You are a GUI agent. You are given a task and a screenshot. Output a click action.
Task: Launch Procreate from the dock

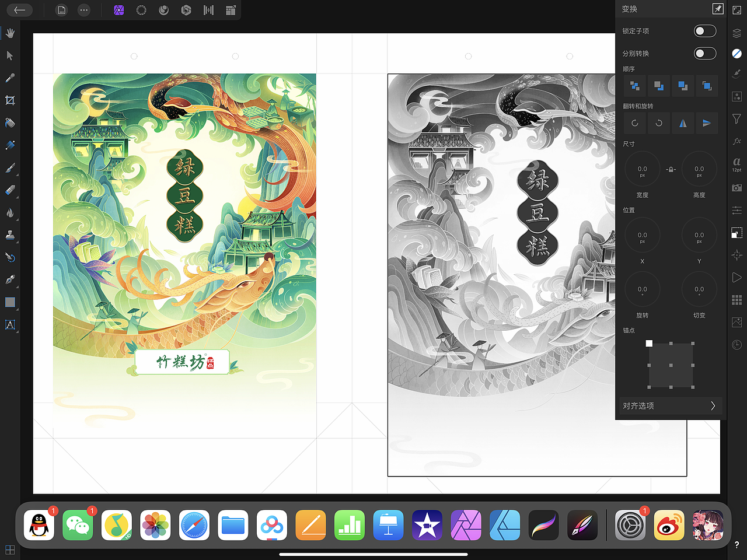click(544, 525)
